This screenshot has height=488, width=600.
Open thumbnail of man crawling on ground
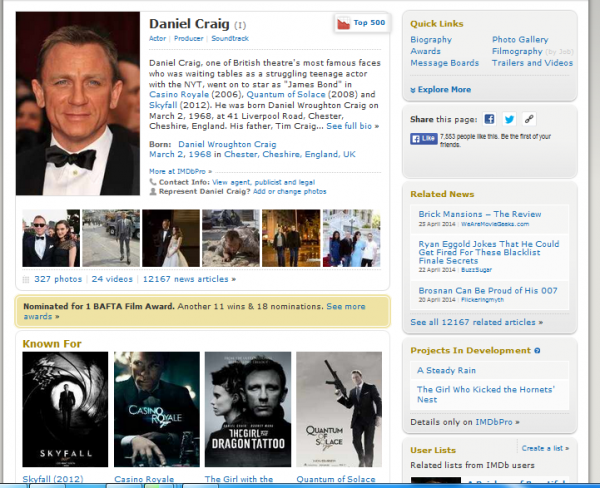(231, 238)
